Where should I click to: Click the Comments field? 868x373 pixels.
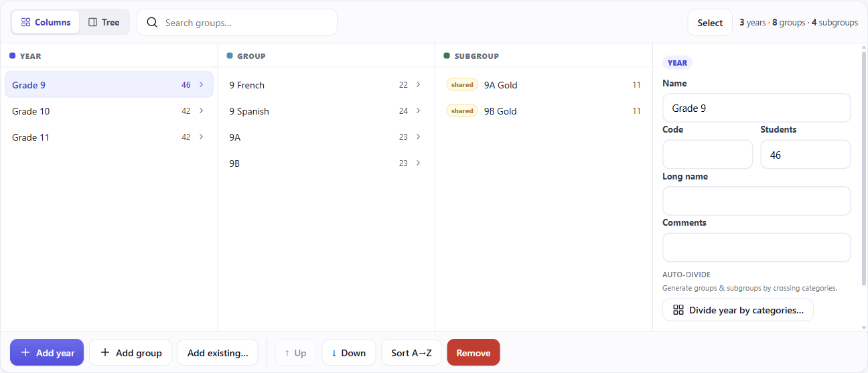pyautogui.click(x=756, y=247)
